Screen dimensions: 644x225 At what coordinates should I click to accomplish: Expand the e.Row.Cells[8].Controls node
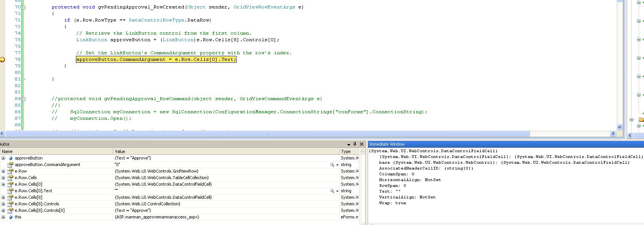click(3, 204)
